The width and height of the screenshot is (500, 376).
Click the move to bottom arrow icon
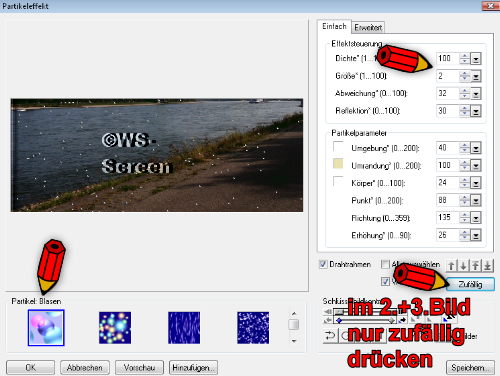(488, 266)
